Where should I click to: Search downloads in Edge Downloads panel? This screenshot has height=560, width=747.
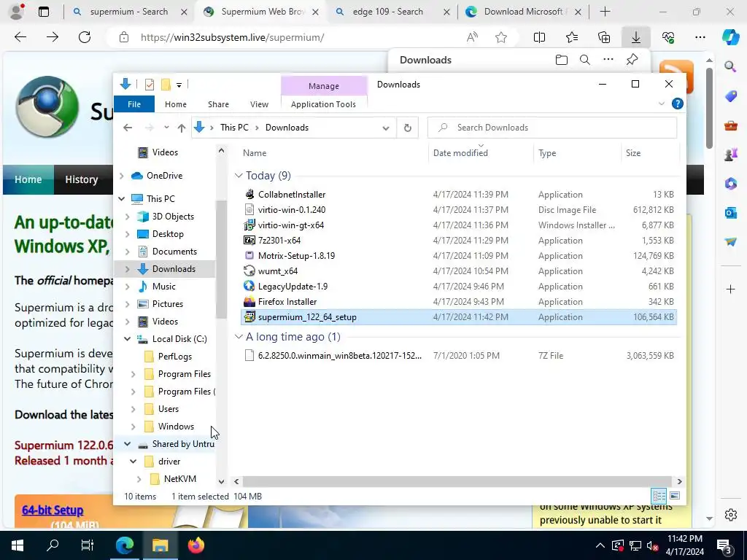(584, 60)
